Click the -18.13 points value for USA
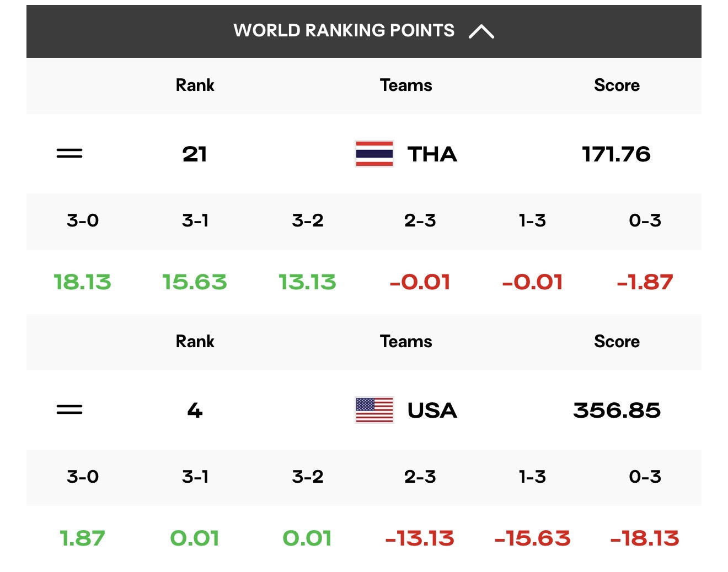This screenshot has width=728, height=572. pyautogui.click(x=645, y=538)
